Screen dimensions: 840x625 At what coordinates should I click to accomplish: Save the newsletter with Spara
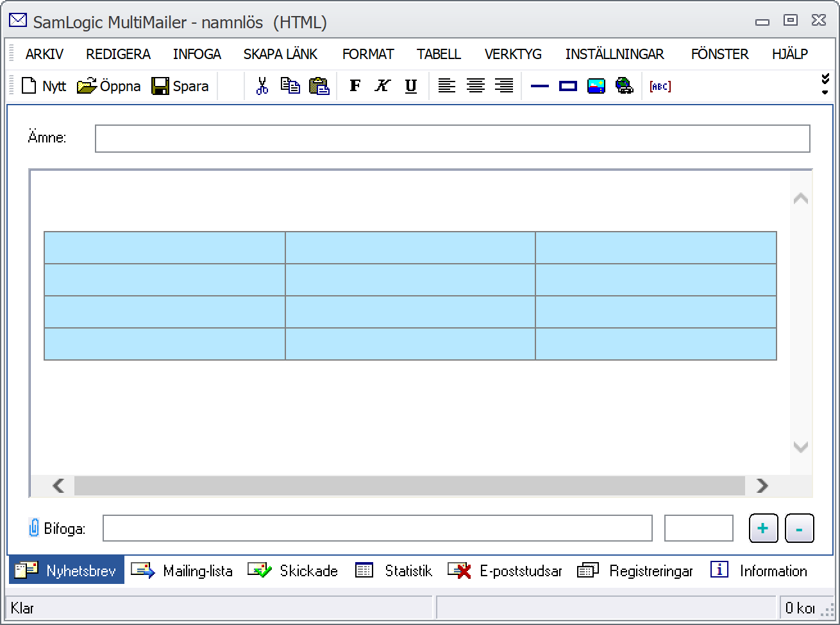pyautogui.click(x=180, y=86)
